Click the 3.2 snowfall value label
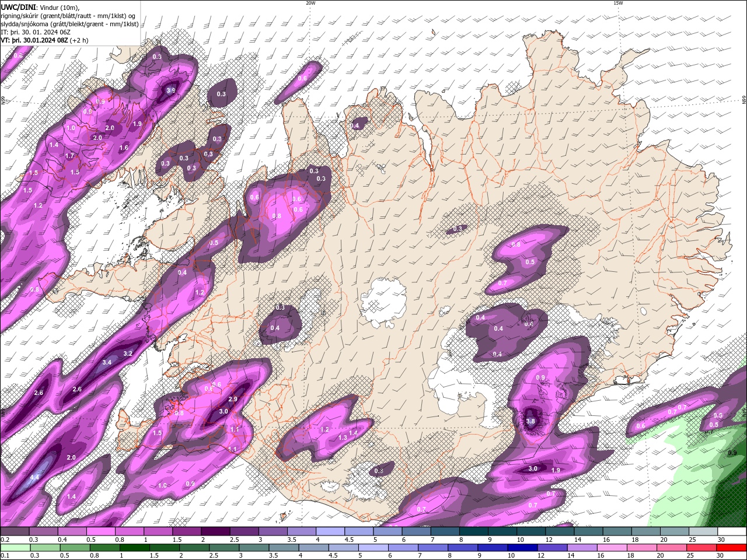 (x=128, y=353)
